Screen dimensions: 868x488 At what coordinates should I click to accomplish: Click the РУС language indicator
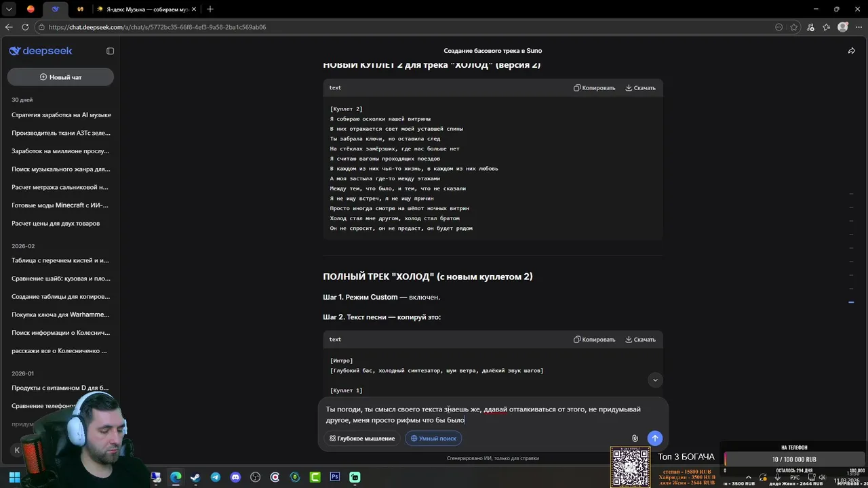(x=795, y=477)
